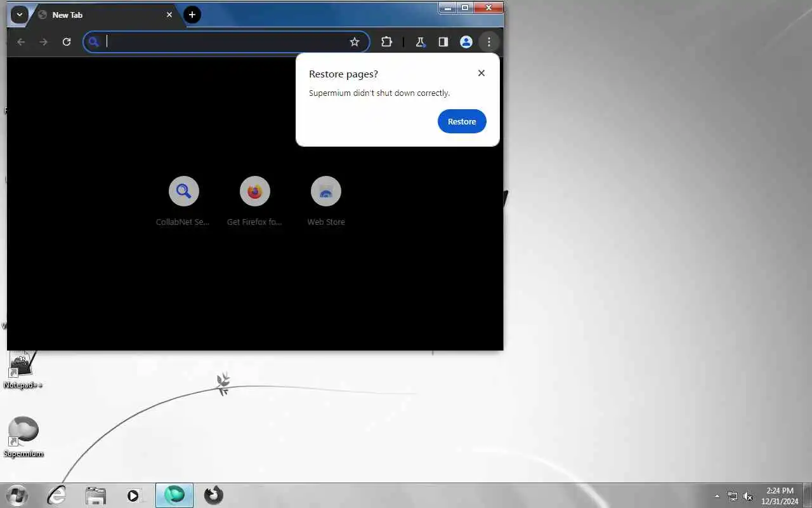Open the Extensions puzzle menu

click(386, 42)
